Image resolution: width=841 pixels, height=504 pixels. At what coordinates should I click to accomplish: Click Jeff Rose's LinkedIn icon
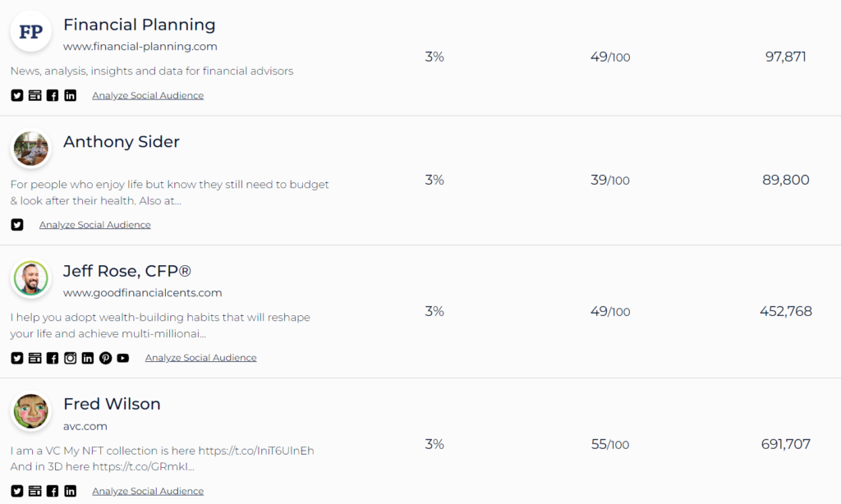coord(88,358)
